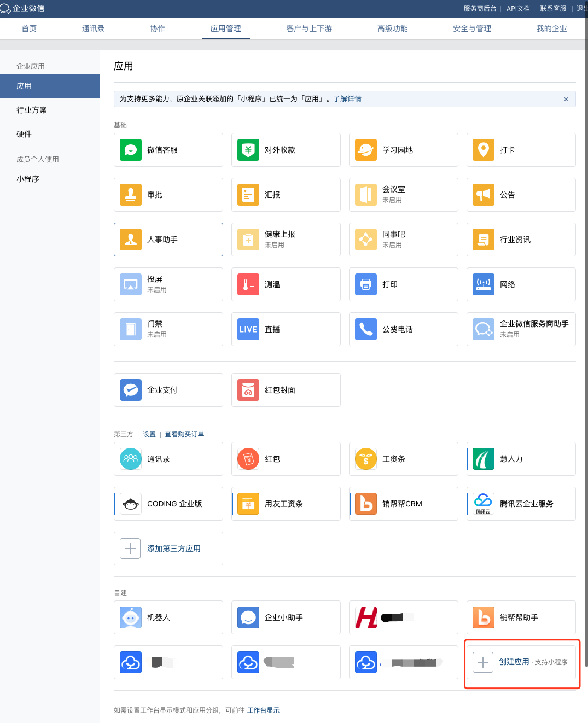The image size is (588, 723).
Task: Select the 应用管理 tab
Action: tap(226, 28)
